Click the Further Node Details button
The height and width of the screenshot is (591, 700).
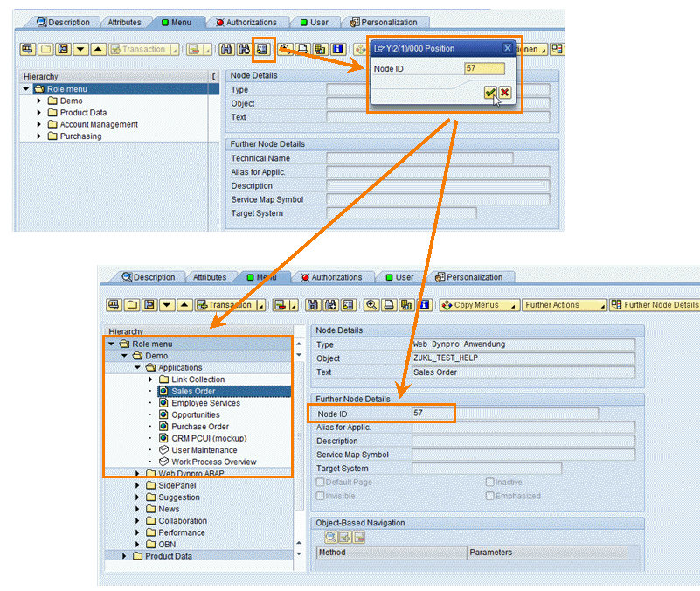pos(655,305)
